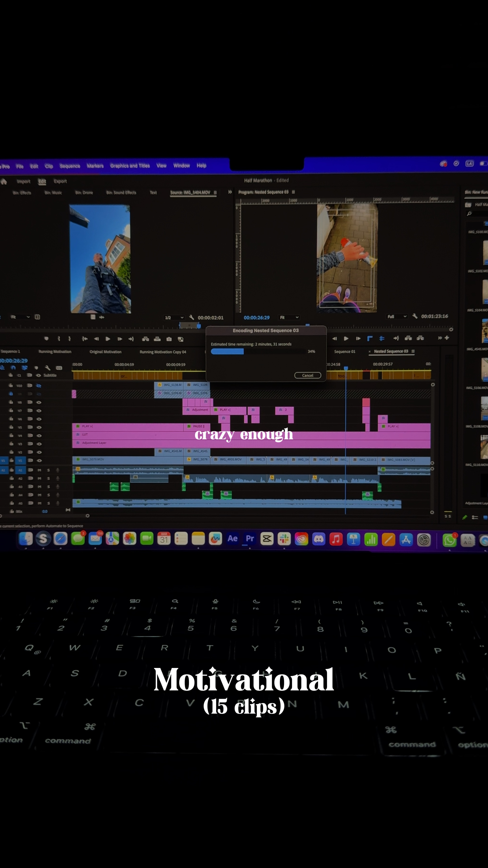Toggle V10 track output eye
Image resolution: width=488 pixels, height=868 pixels.
pyautogui.click(x=39, y=385)
